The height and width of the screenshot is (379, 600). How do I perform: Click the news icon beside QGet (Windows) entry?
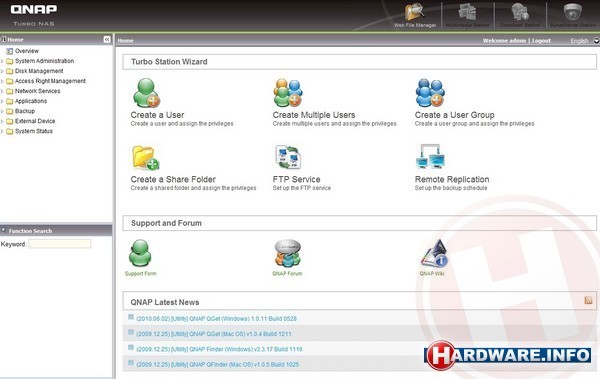click(131, 317)
